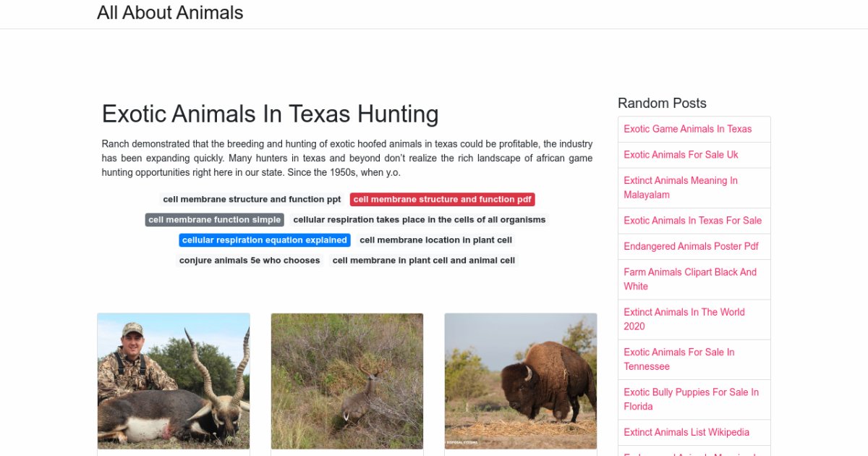The width and height of the screenshot is (868, 456).
Task: Open 'Exotic Animals In Texas For Sale'
Action: [x=692, y=220]
